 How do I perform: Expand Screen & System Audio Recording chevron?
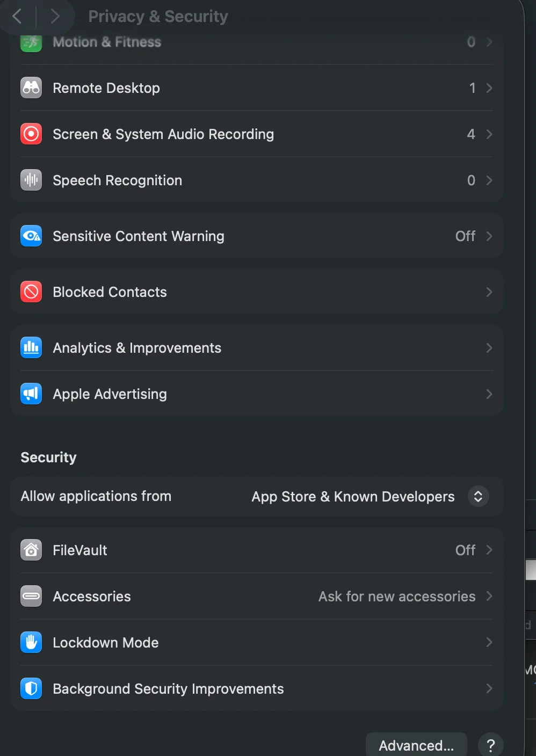pyautogui.click(x=489, y=134)
